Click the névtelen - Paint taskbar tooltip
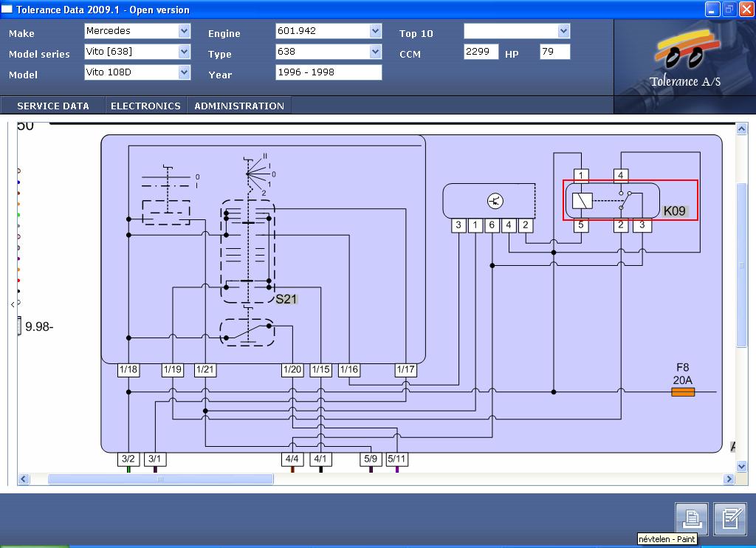Viewport: 756px width, 548px height. point(667,539)
